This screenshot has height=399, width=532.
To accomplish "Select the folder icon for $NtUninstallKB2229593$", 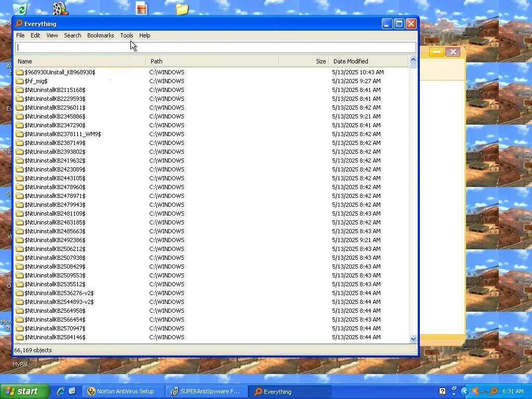I will 20,99.
